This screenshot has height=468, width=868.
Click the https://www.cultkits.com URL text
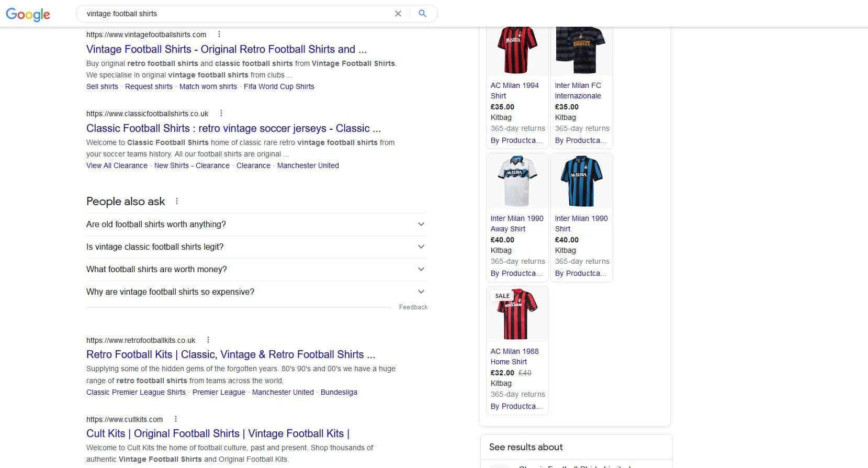(125, 419)
